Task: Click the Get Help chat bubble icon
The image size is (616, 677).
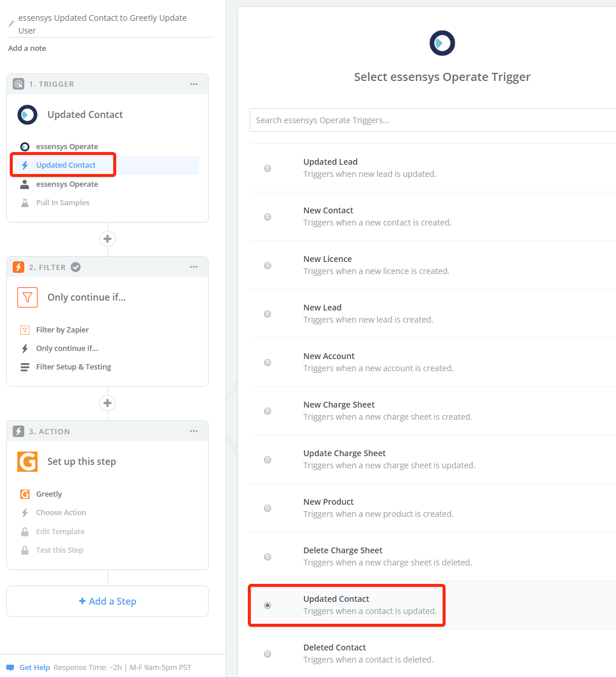Action: 10,668
